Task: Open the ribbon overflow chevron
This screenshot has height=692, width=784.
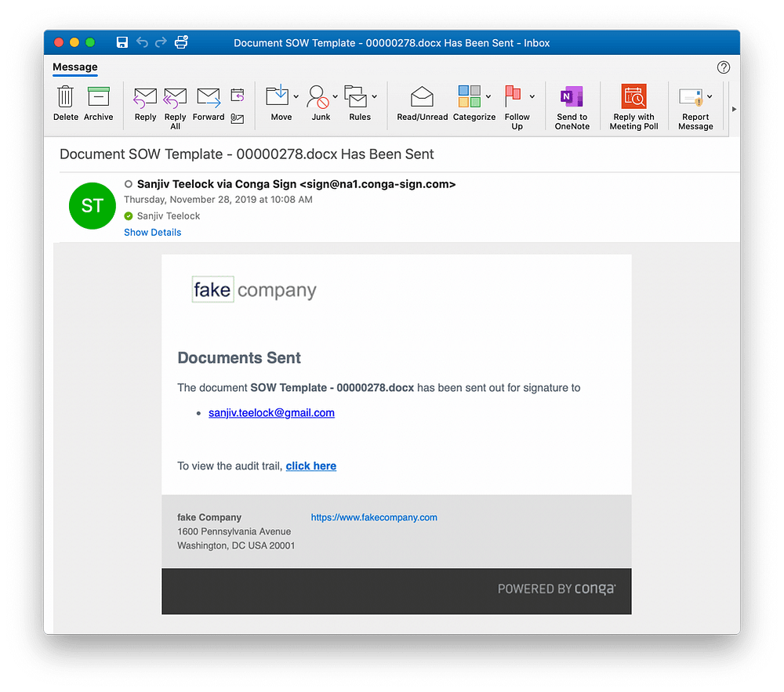Action: pyautogui.click(x=735, y=110)
